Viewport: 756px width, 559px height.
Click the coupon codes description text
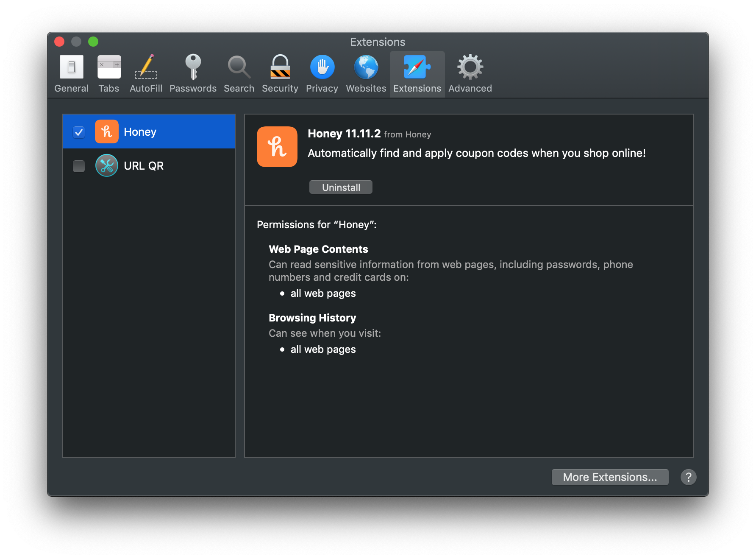pyautogui.click(x=477, y=153)
